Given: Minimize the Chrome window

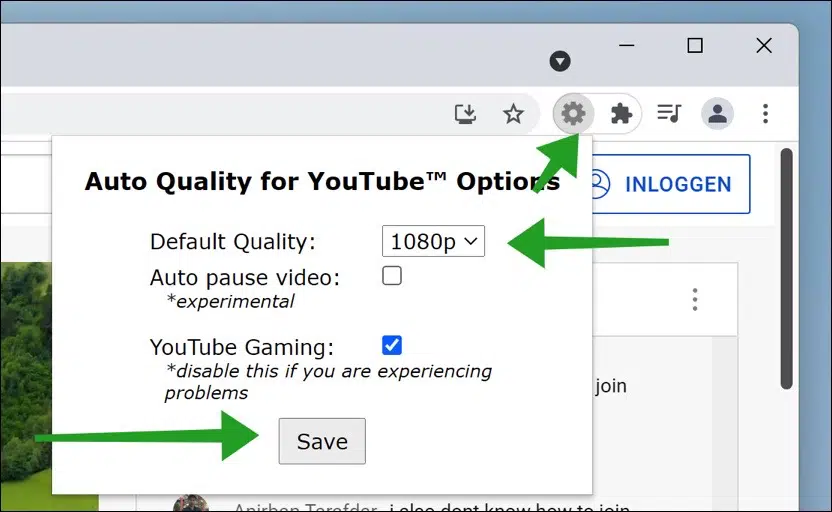Looking at the screenshot, I should (x=627, y=46).
